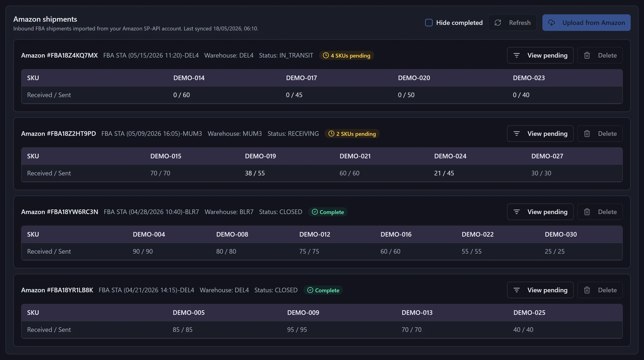Viewport: 644px width, 360px height.
Task: Click Delete label for the MUM3 shipment
Action: pos(607,134)
